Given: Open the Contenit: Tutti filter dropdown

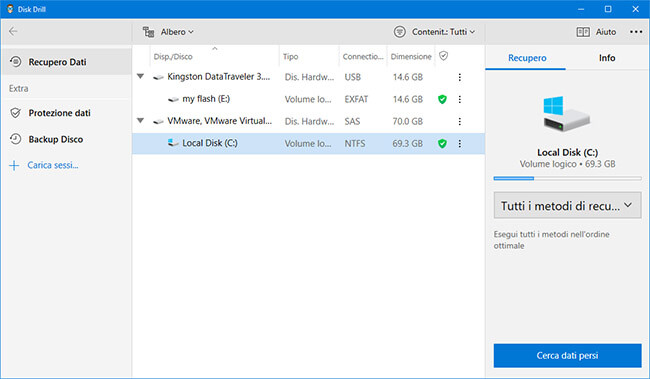Looking at the screenshot, I should (x=443, y=32).
